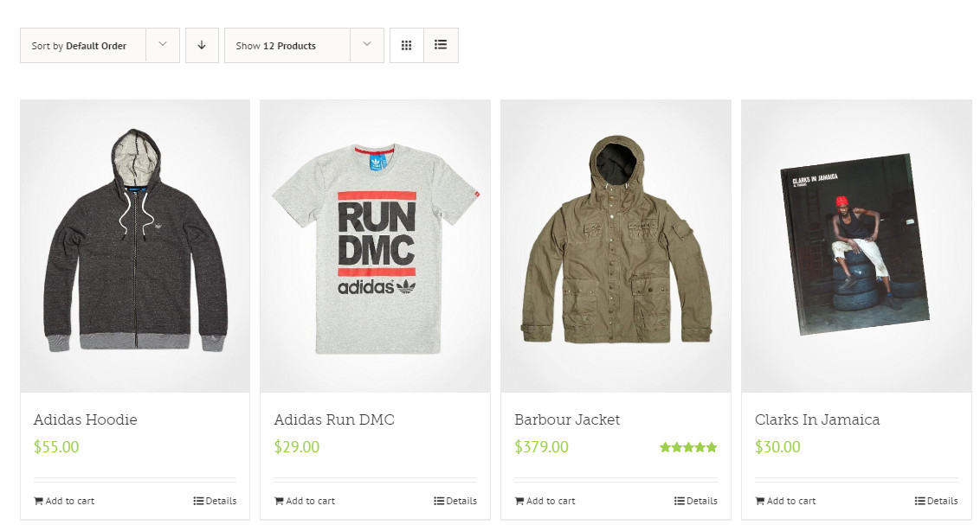Open the Adidas Hoodie product image
The height and width of the screenshot is (525, 980).
(x=135, y=246)
